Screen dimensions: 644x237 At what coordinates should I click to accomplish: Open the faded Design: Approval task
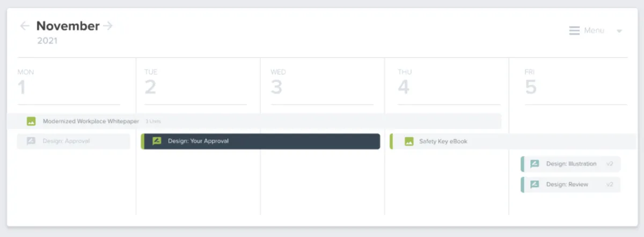(67, 141)
